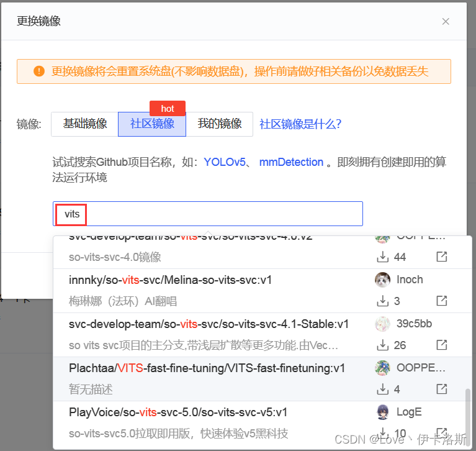Viewport: 476px width, 451px height.
Task: Select Plachtaa/VITS-fast-fine-tuning result
Action: coord(263,379)
